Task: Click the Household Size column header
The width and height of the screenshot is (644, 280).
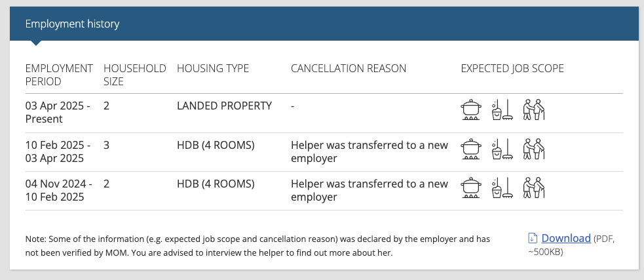Action: [135, 75]
